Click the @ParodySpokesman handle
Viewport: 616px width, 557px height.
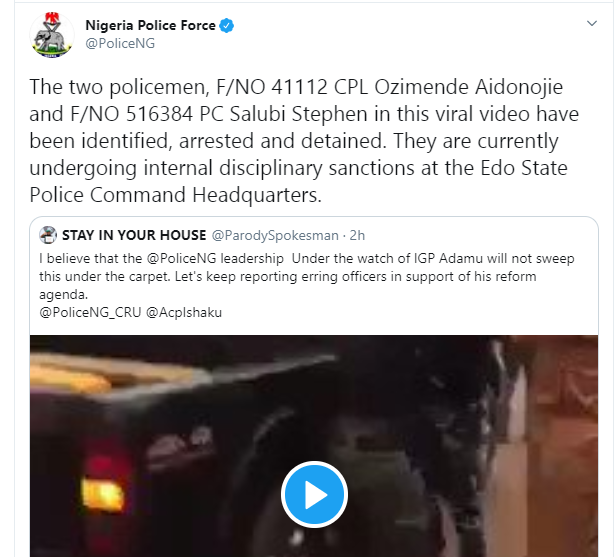coord(275,235)
